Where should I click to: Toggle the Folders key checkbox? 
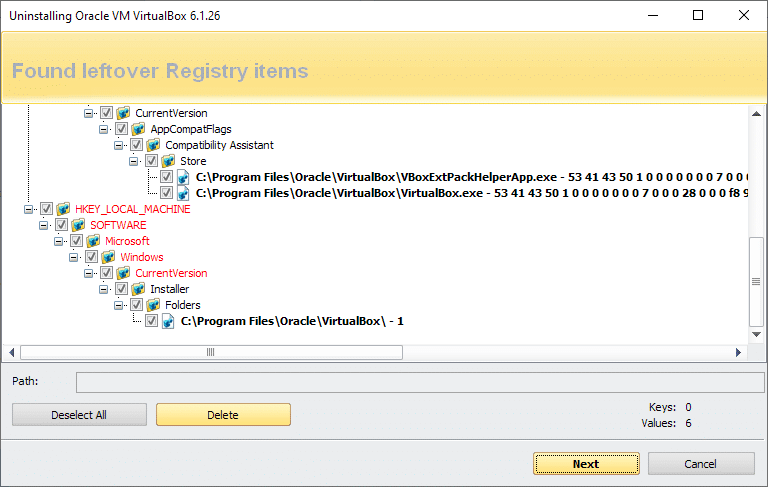coord(136,305)
